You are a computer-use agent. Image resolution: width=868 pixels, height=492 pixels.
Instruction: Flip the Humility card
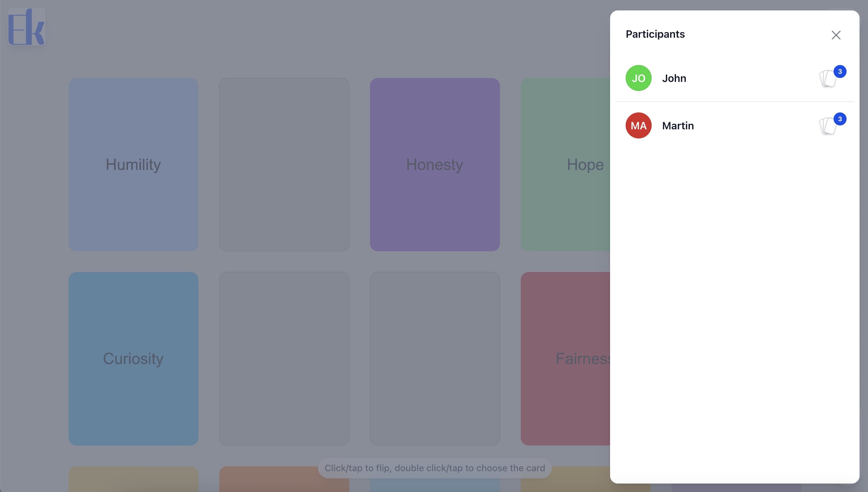coord(134,164)
